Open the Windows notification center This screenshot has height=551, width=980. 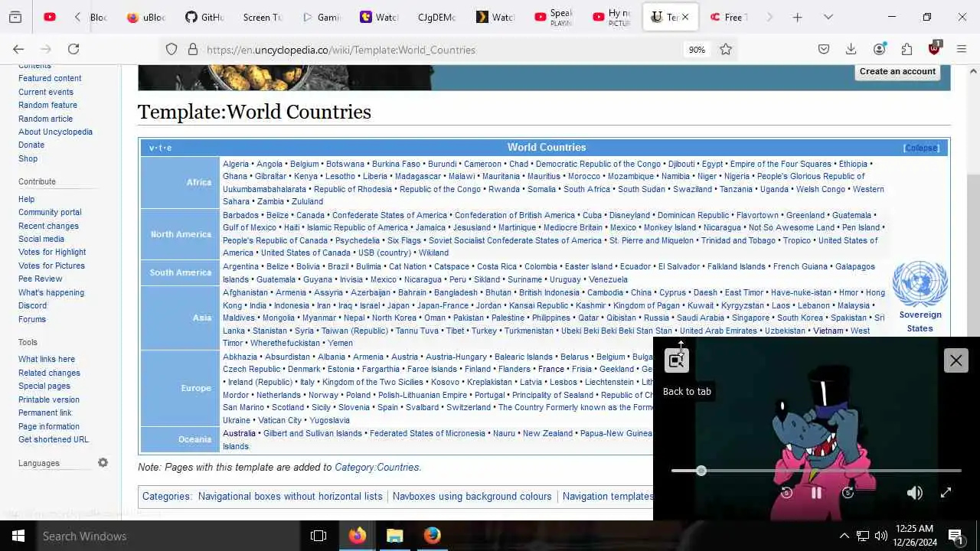(x=956, y=536)
